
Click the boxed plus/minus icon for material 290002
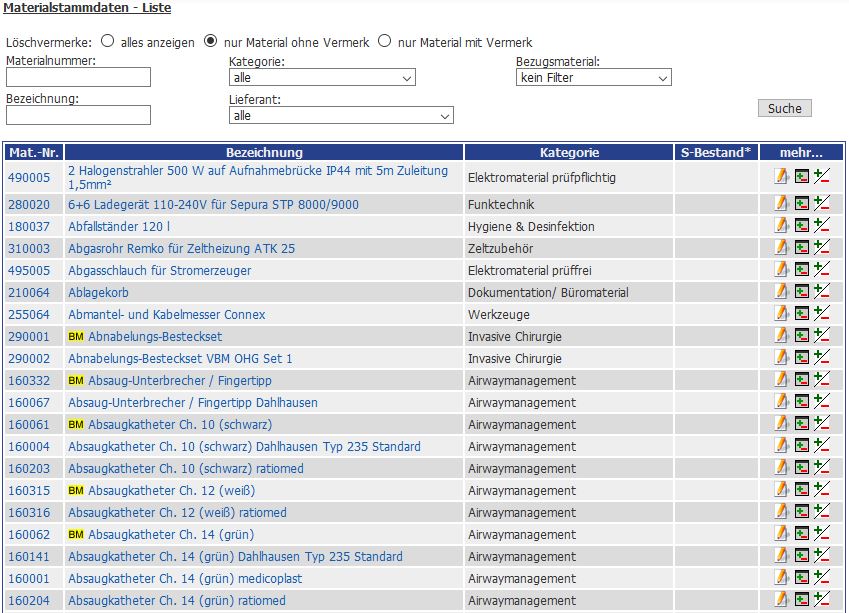pos(802,358)
